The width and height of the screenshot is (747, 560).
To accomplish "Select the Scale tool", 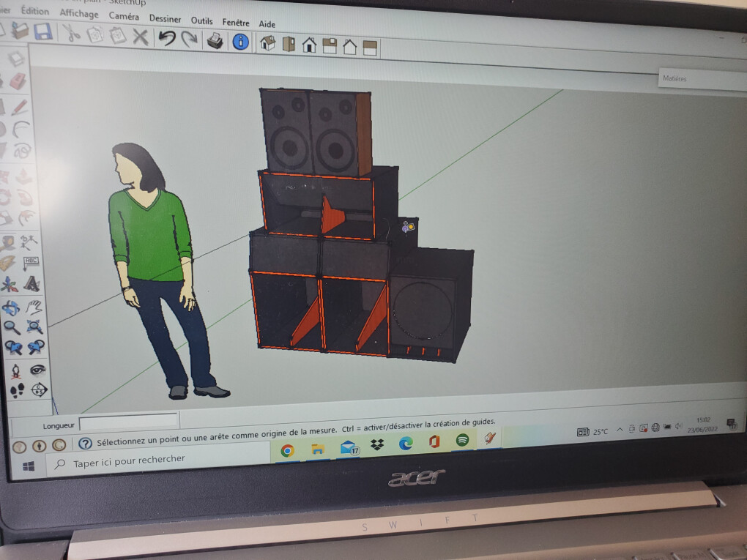I will click(5, 218).
